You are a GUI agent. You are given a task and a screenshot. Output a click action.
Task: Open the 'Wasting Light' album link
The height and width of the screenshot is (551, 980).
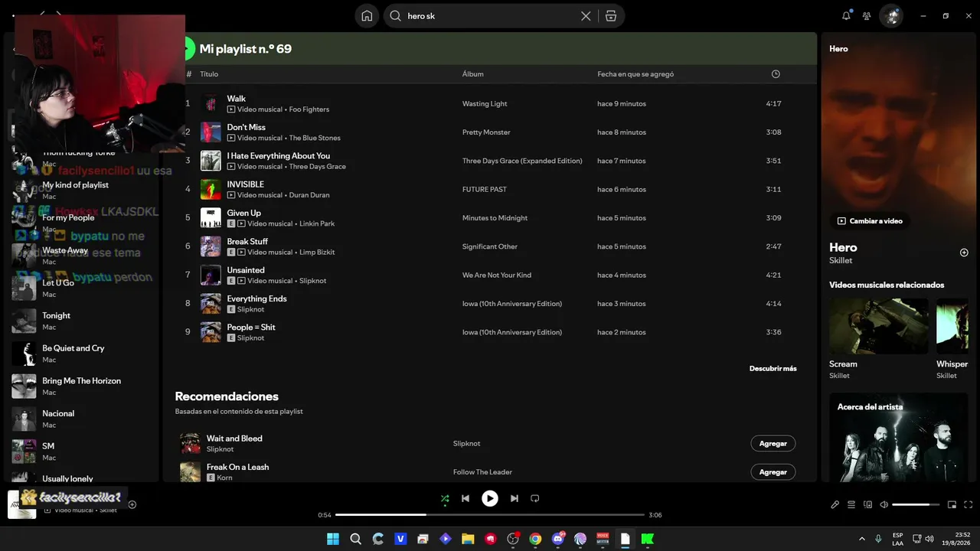(x=485, y=104)
